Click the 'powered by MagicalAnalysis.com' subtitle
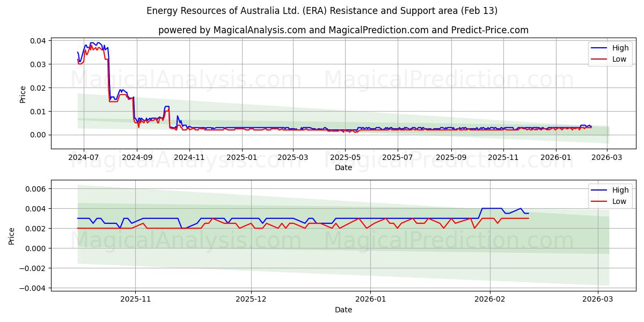Screen dimensions: 644x322 tap(343, 30)
